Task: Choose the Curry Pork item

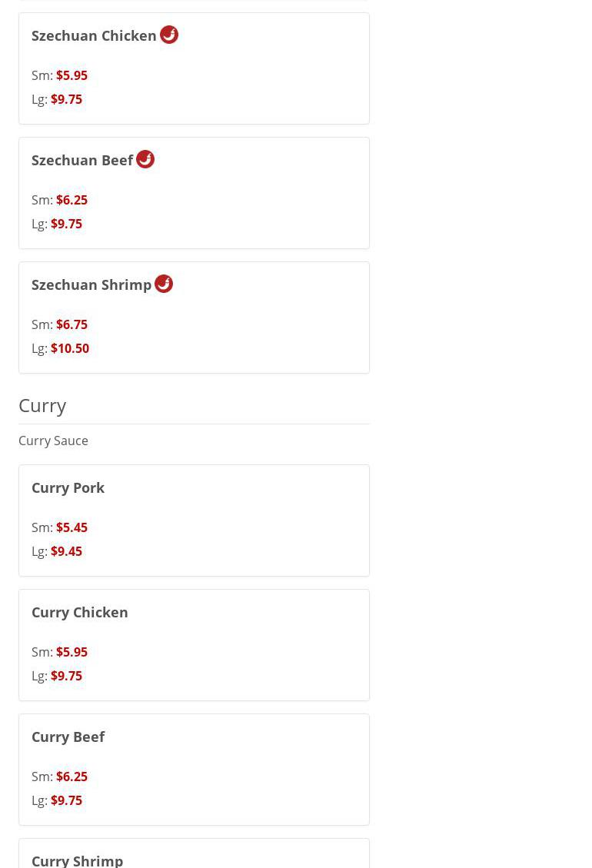Action: tap(68, 487)
